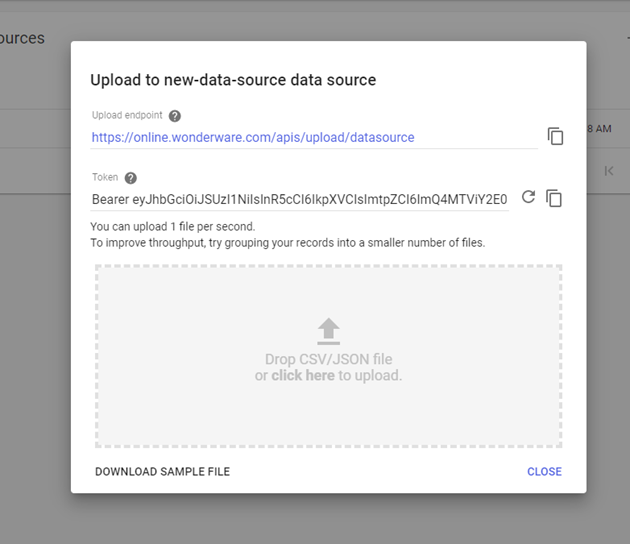
Task: Click the bold "click here" upload text
Action: pyautogui.click(x=303, y=375)
